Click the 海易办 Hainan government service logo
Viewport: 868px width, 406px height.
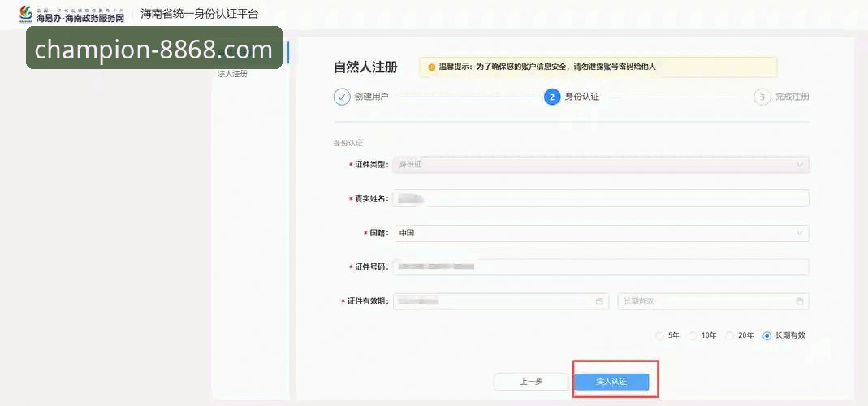(72, 14)
